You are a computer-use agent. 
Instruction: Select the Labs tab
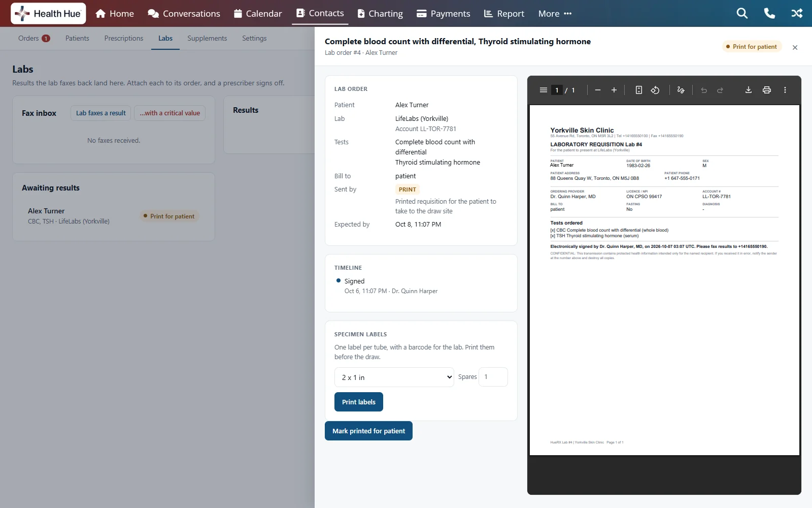(165, 38)
